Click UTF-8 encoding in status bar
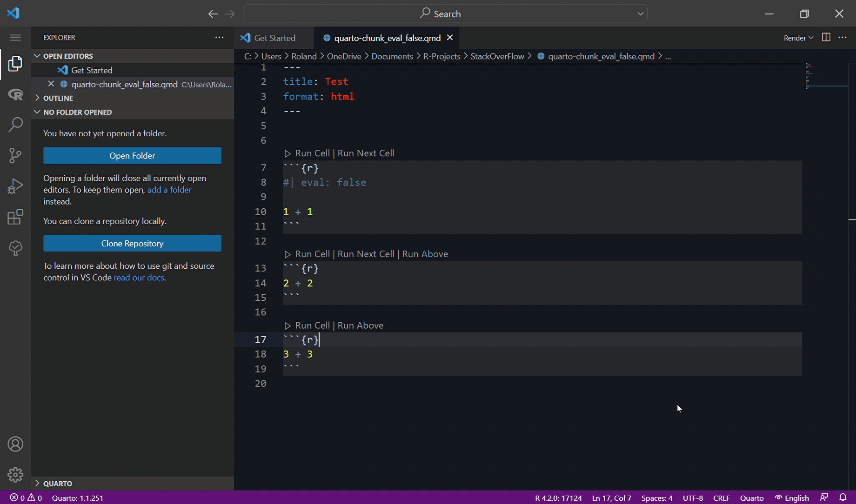Viewport: 856px width, 504px height. (693, 497)
